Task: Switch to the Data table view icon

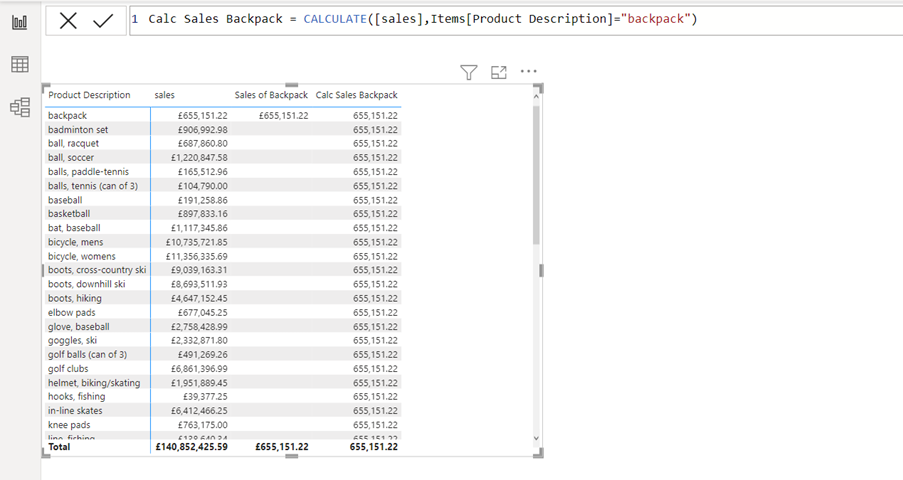Action: [20, 65]
